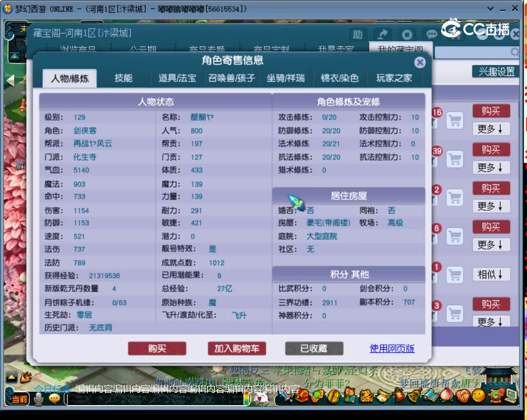Click the up-arrow button above 当前
This screenshot has height=420, width=527.
(x=12, y=377)
